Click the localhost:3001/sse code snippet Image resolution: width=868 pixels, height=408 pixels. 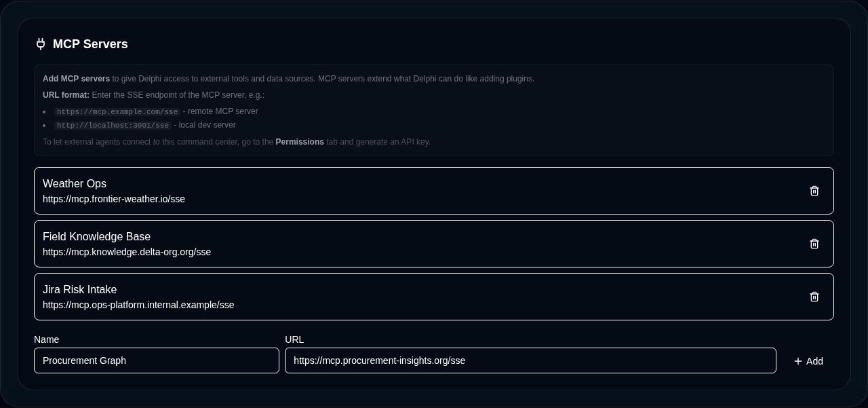pyautogui.click(x=113, y=126)
